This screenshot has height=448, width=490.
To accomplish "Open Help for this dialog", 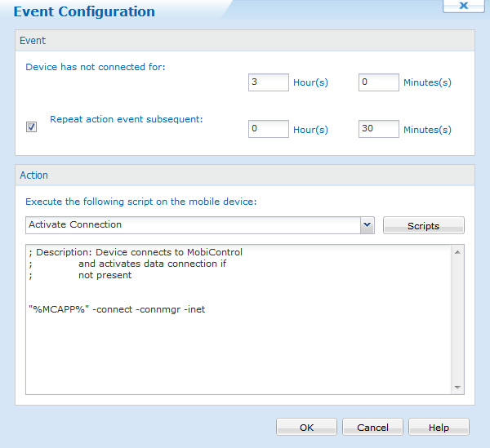I will [x=439, y=427].
